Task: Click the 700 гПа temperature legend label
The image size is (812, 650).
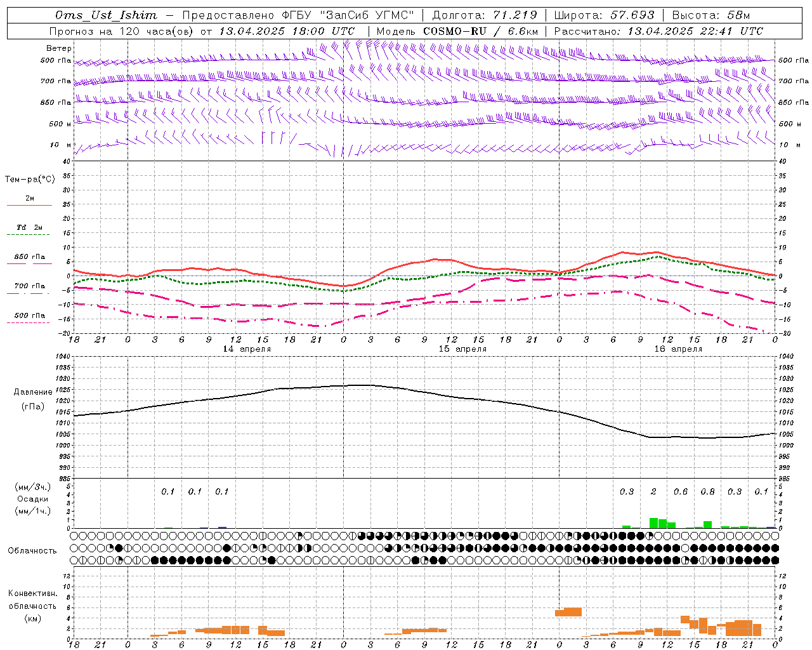Action: pos(30,286)
